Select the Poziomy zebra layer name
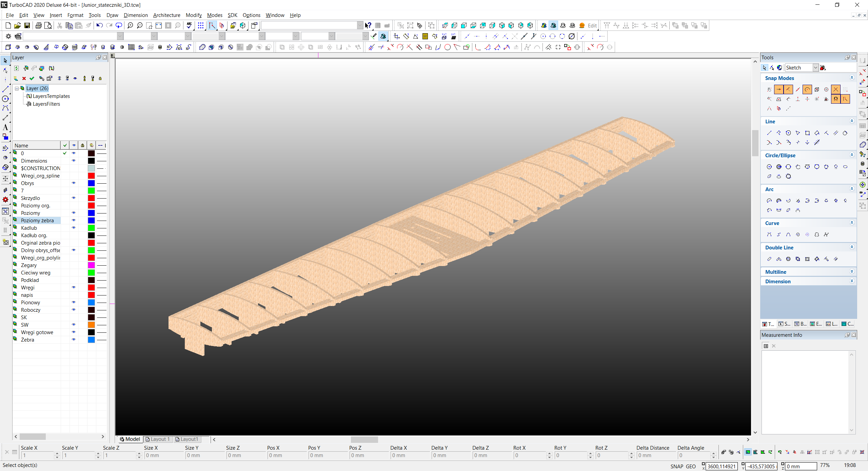 (x=37, y=221)
